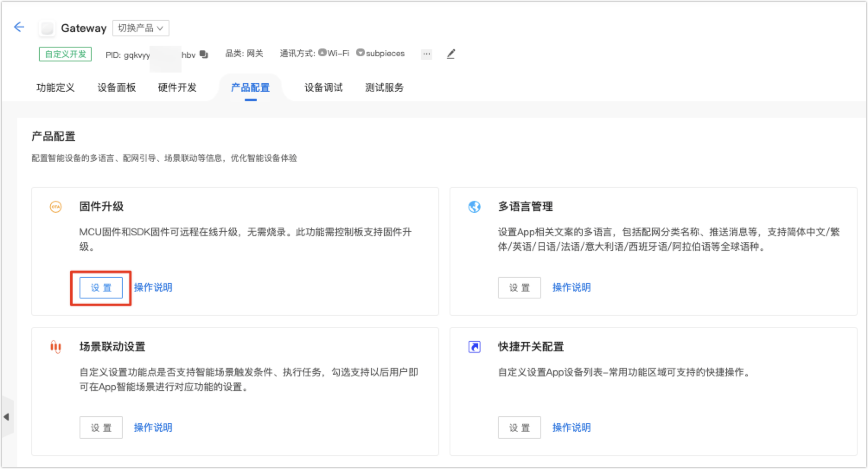Open 操作说明 link for 固件升级
The height and width of the screenshot is (469, 868).
[x=153, y=287]
